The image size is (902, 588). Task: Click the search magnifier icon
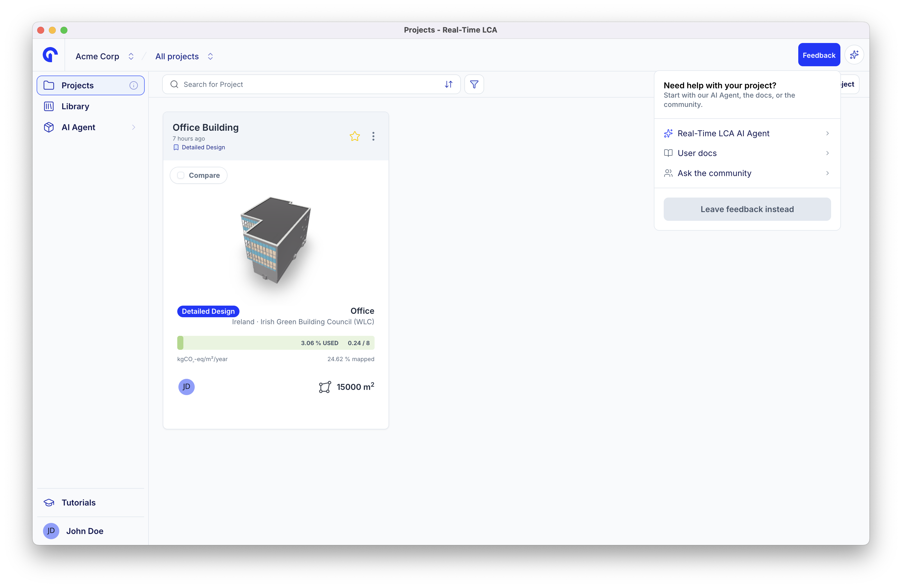point(174,85)
